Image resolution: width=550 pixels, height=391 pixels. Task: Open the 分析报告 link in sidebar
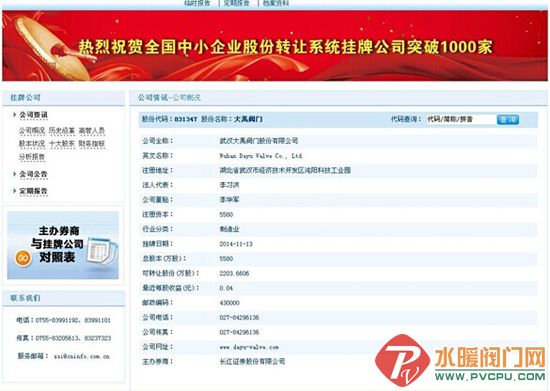coord(32,157)
